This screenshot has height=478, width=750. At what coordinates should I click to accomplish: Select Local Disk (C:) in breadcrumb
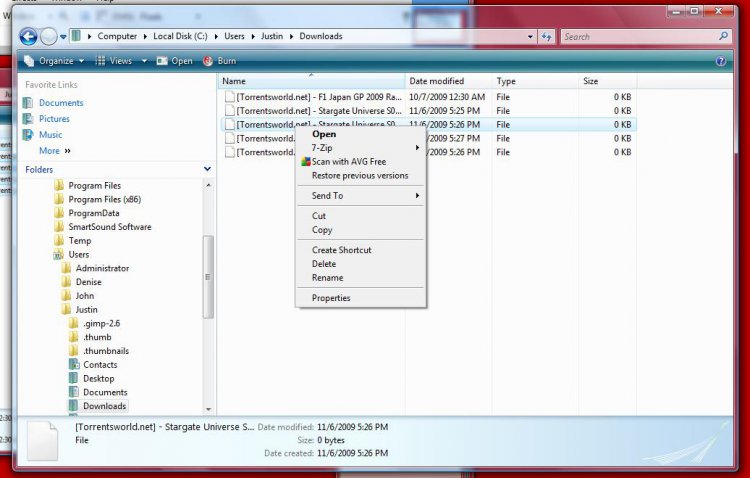coord(180,36)
